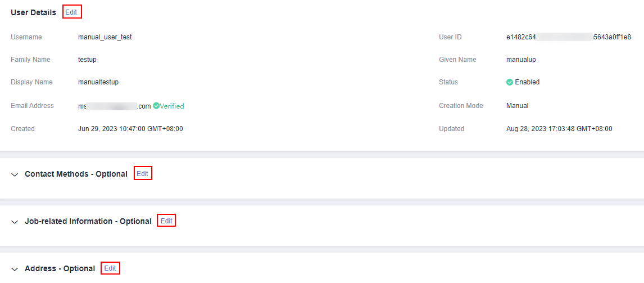The height and width of the screenshot is (283, 644).
Task: Edit the Address section
Action: coord(110,268)
